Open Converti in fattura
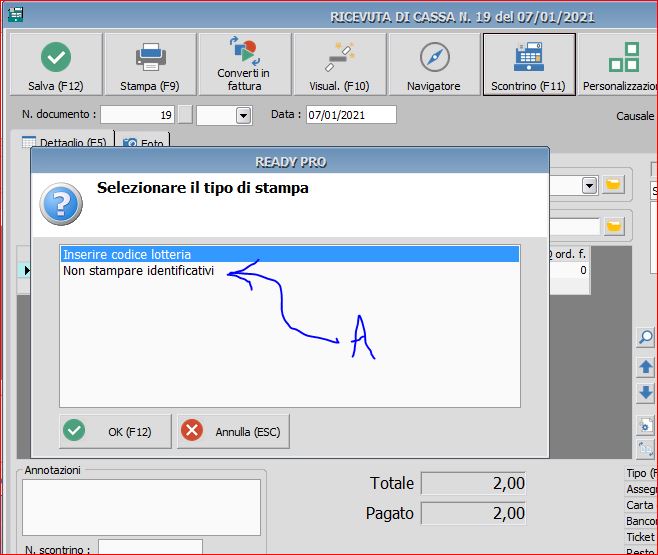The image size is (658, 555). coord(244,64)
